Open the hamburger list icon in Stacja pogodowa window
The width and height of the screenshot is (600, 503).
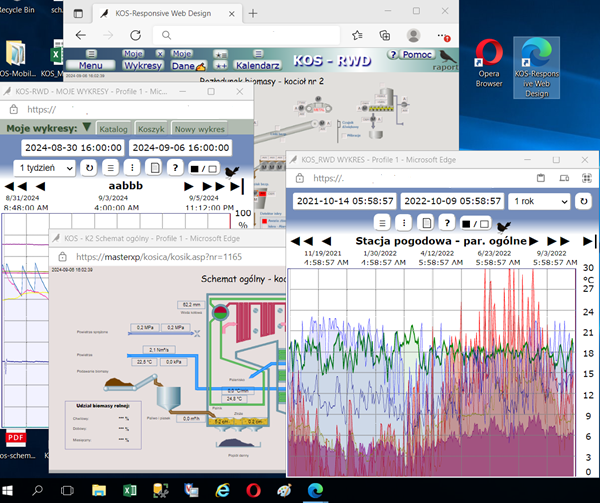pos(383,222)
